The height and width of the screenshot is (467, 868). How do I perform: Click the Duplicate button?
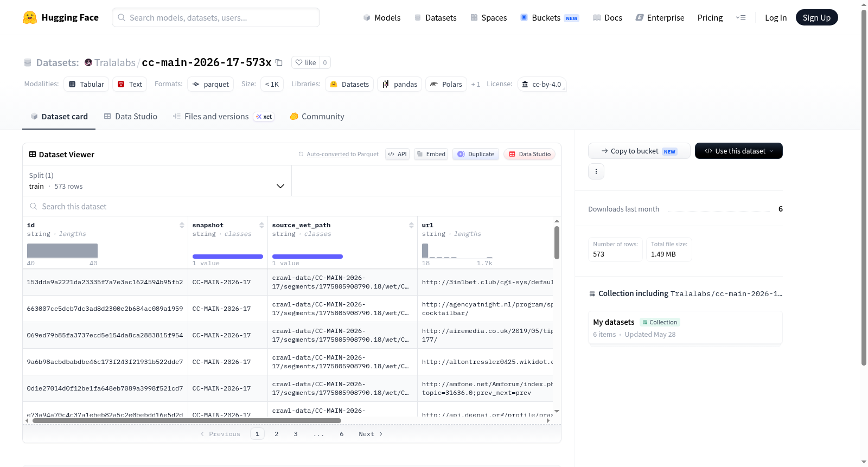pyautogui.click(x=476, y=154)
